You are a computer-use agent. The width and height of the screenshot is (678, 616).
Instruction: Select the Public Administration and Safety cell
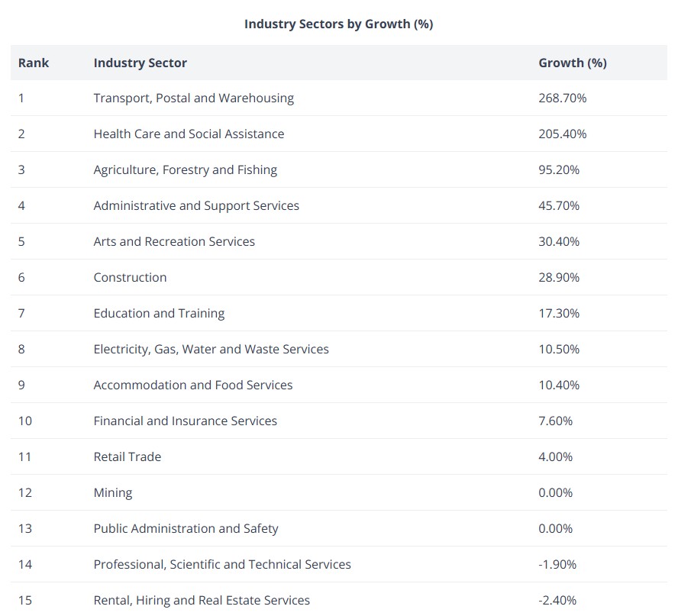[x=186, y=528]
